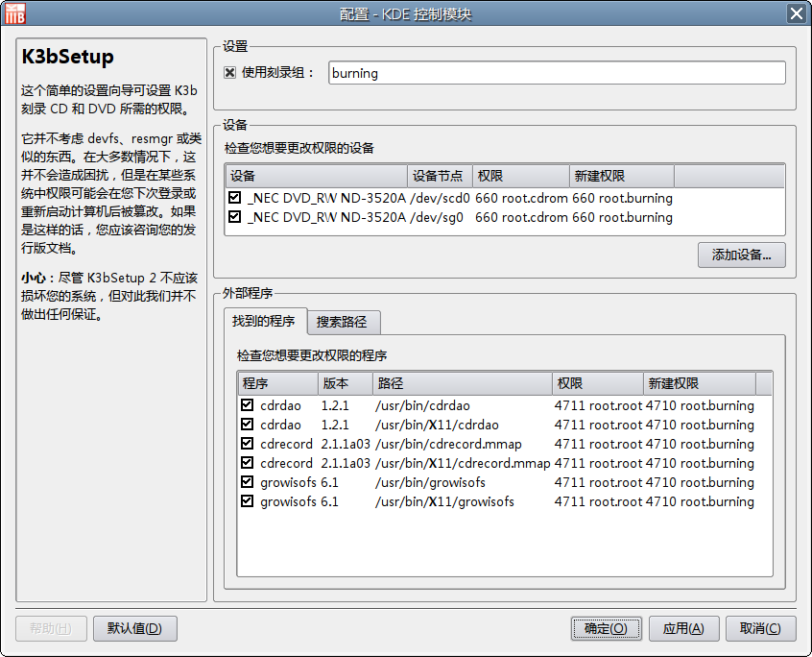812x657 pixels.
Task: Select /dev/scd0 device node text
Action: pyautogui.click(x=440, y=198)
